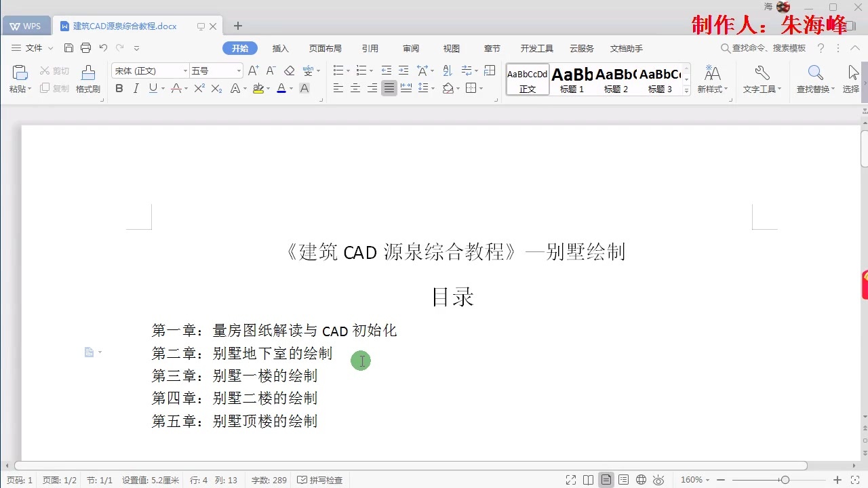The image size is (868, 488).
Task: Toggle justify alignment
Action: 389,88
